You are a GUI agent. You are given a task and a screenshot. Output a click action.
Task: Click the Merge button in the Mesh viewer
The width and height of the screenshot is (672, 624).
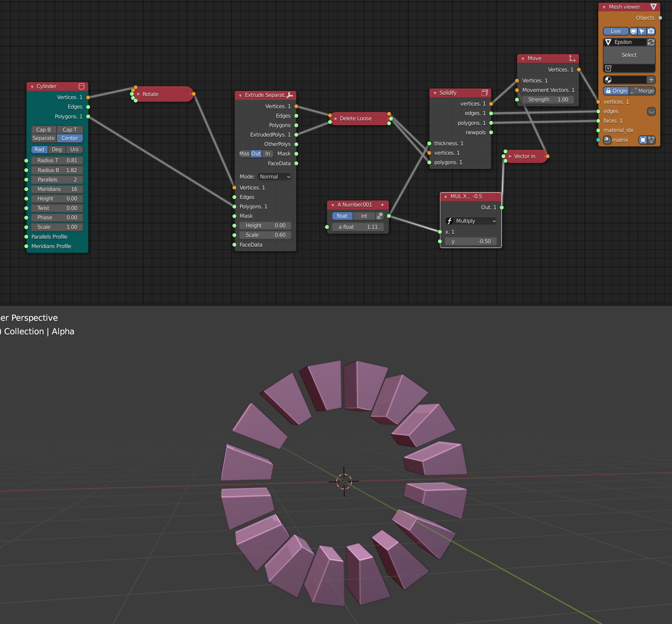[646, 91]
